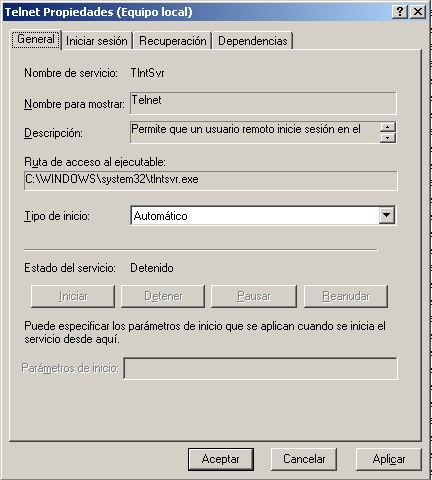The image size is (432, 480).
Task: Dismiss dialog with Cancelar button
Action: point(304,459)
